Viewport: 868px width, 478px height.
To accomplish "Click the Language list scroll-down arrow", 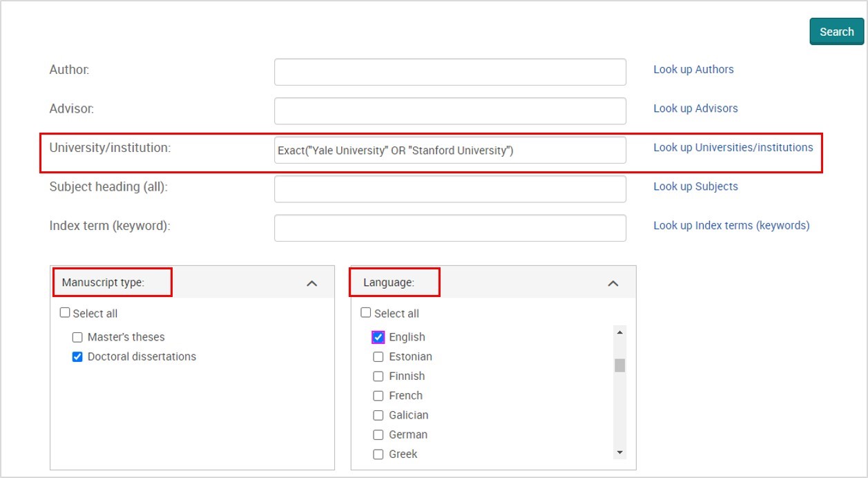I will pos(619,452).
